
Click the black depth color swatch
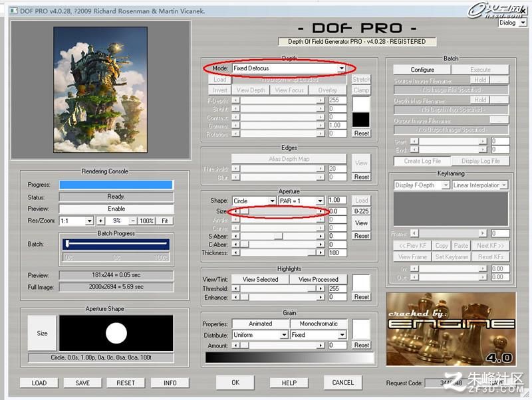click(x=361, y=120)
